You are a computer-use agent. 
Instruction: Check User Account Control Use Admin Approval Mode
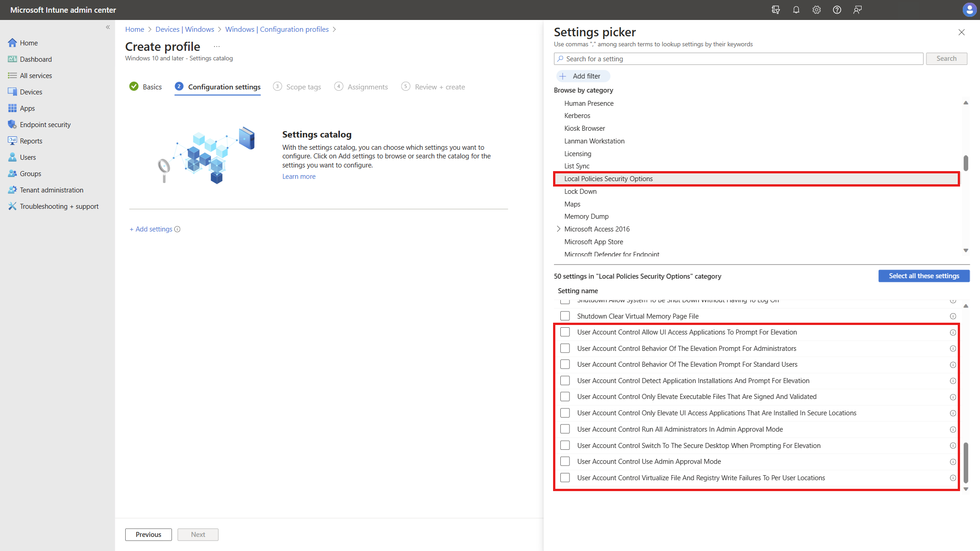(565, 462)
